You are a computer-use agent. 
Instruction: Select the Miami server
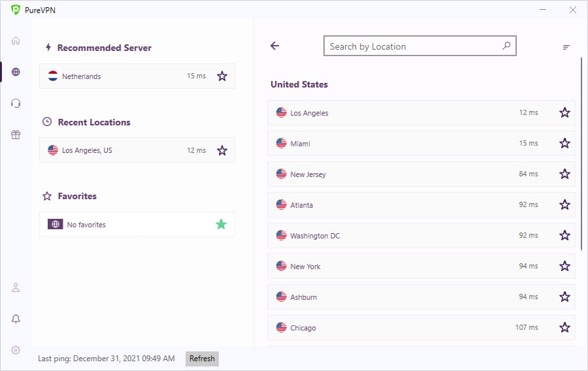click(x=421, y=143)
